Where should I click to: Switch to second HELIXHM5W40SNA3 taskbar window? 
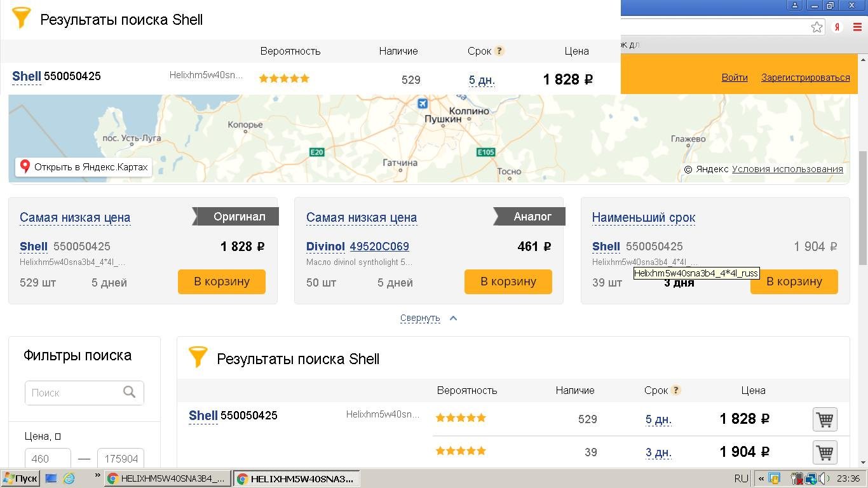point(297,478)
